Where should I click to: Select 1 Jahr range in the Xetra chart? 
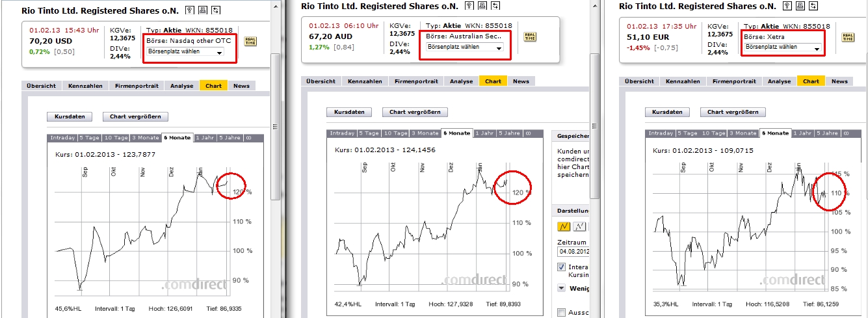(x=803, y=133)
